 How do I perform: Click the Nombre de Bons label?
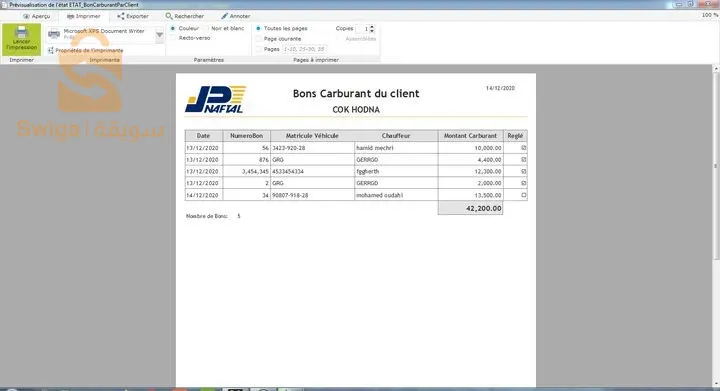207,216
